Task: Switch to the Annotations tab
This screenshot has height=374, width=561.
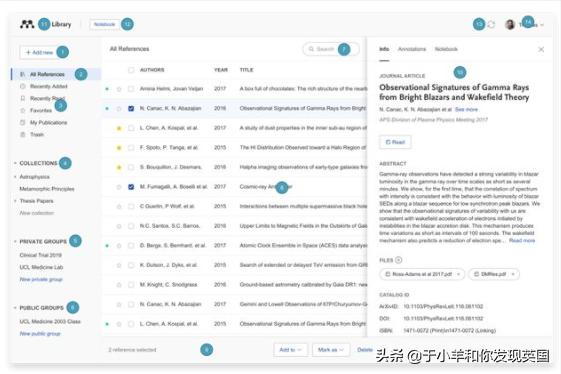Action: point(412,49)
